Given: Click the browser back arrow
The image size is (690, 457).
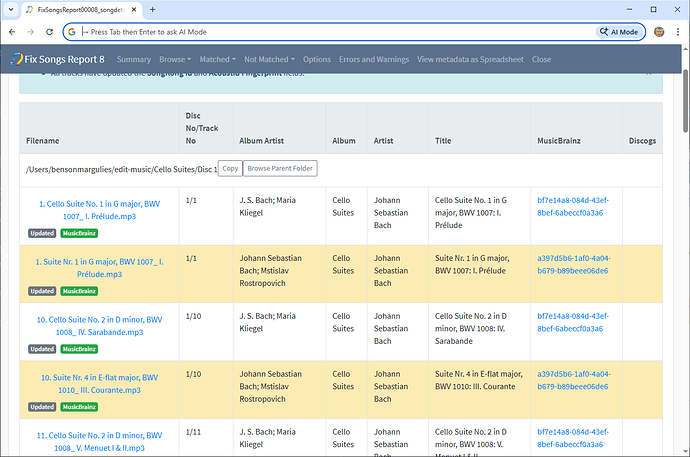Looking at the screenshot, I should [x=11, y=31].
